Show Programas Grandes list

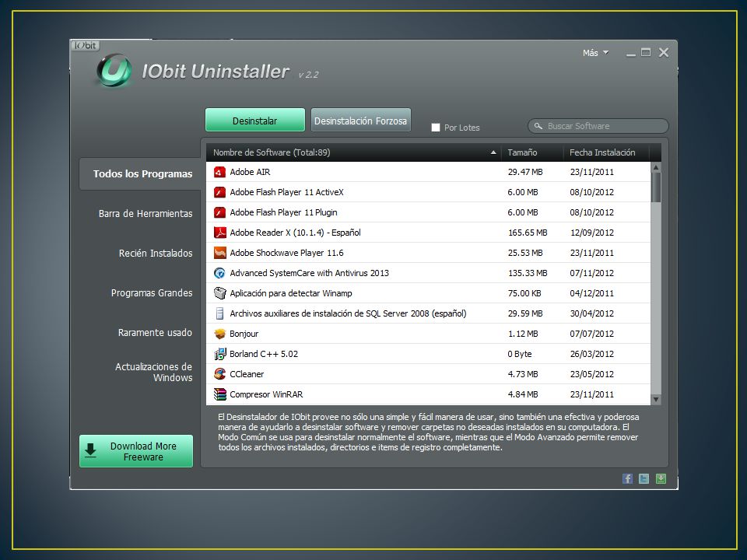tap(152, 293)
